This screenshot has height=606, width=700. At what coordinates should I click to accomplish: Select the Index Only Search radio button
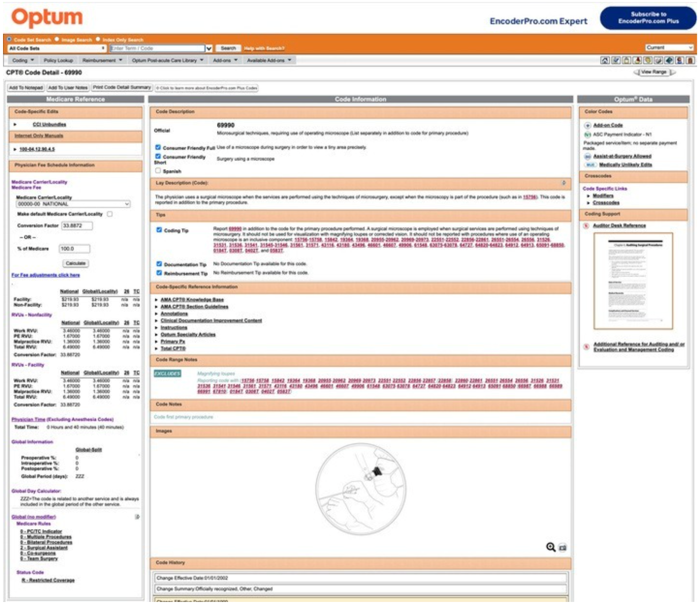[x=98, y=39]
